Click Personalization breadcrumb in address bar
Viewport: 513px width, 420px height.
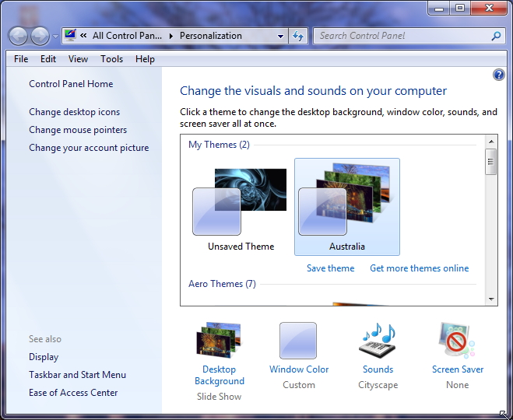tap(211, 36)
